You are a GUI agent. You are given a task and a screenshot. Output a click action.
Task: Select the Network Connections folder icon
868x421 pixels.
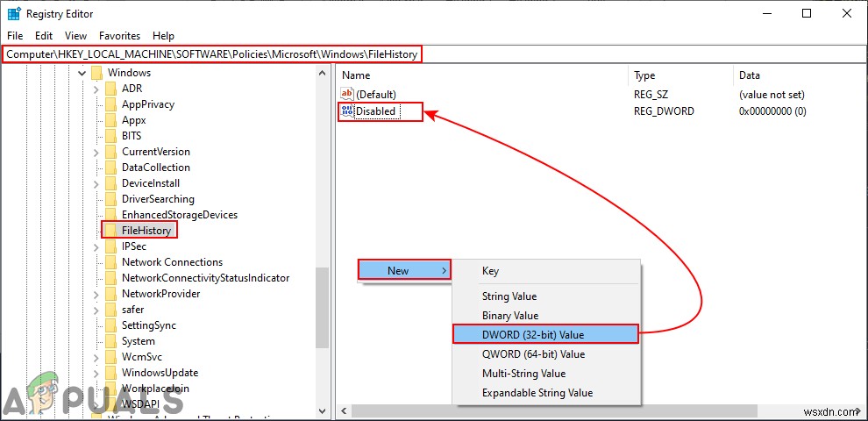tap(111, 262)
